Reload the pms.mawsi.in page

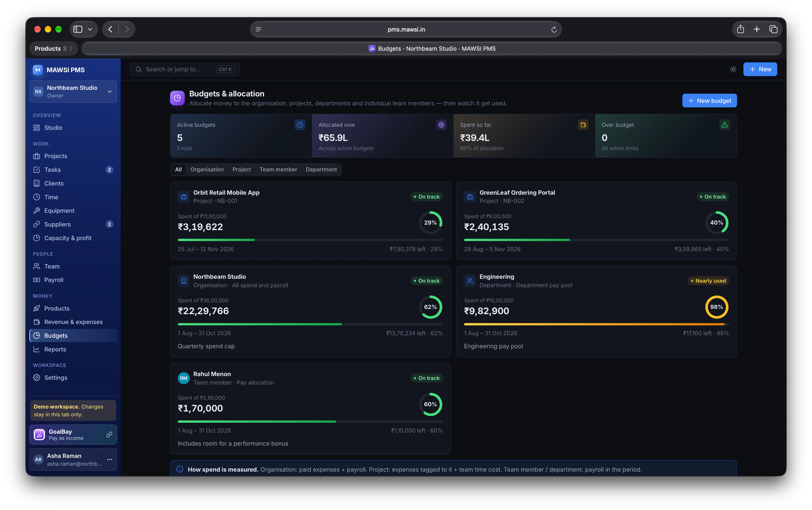tap(554, 29)
